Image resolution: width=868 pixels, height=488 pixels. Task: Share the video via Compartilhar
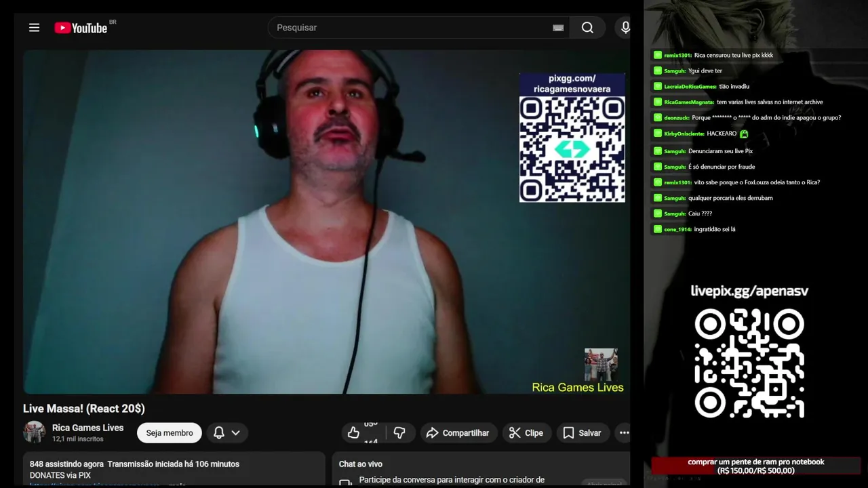pos(458,432)
